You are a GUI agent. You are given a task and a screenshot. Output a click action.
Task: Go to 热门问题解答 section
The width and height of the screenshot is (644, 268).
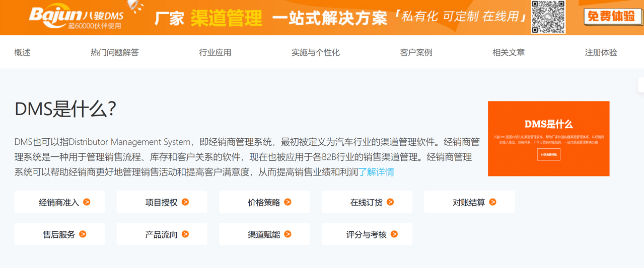114,52
